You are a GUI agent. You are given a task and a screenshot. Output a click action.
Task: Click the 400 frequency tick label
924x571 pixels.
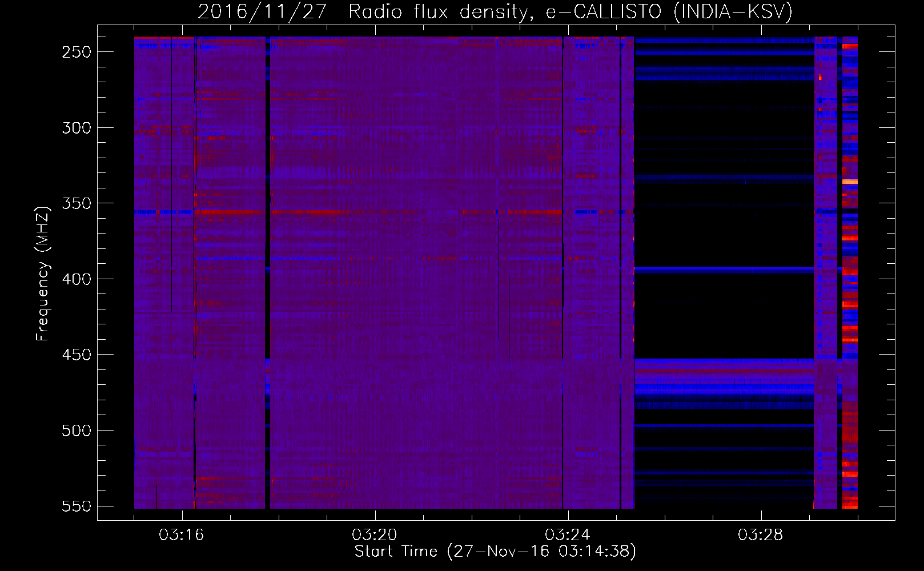(77, 279)
